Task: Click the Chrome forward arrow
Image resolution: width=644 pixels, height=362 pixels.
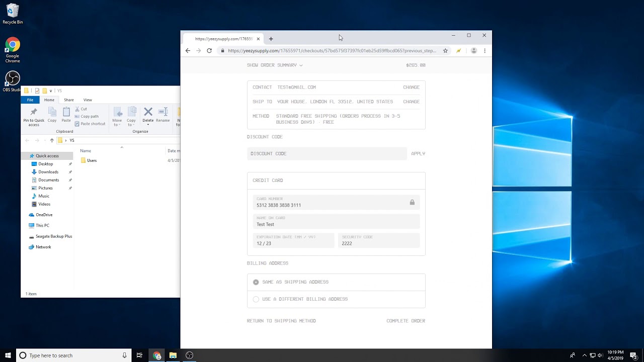Action: coord(198,51)
